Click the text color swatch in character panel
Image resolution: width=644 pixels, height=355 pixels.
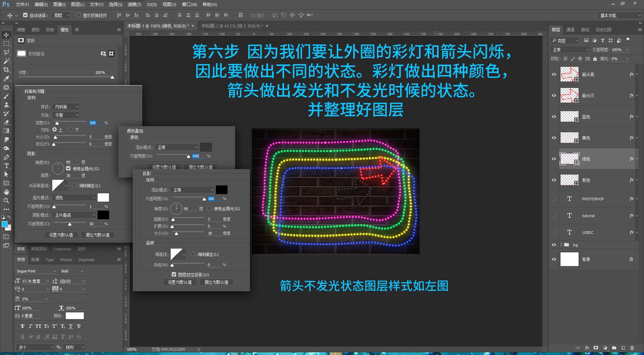(74, 316)
